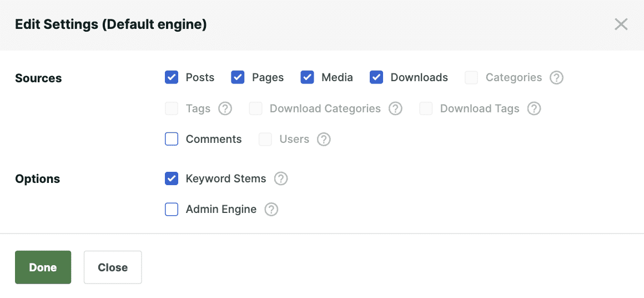Disable the Media source checkbox
Image resolution: width=644 pixels, height=298 pixels.
pyautogui.click(x=307, y=77)
